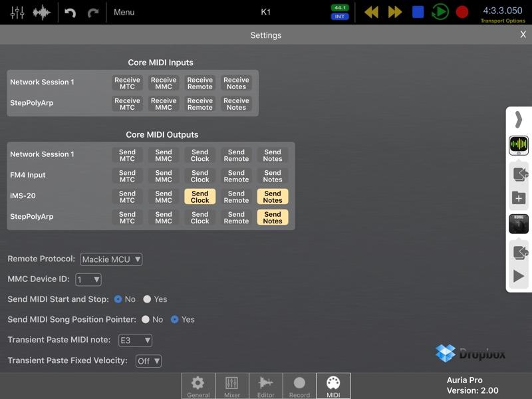This screenshot has height=399, width=532.
Task: Toggle Send Notes for FM4 Input
Action: pos(273,176)
